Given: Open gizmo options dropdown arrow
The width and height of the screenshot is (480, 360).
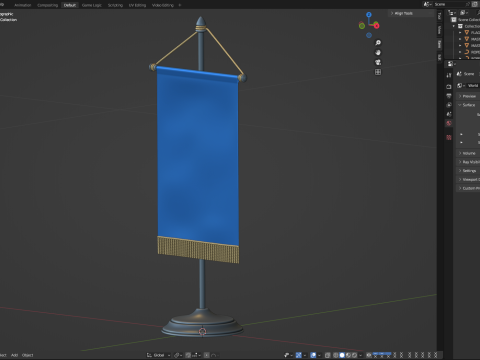Looking at the screenshot, I should click(x=305, y=355).
